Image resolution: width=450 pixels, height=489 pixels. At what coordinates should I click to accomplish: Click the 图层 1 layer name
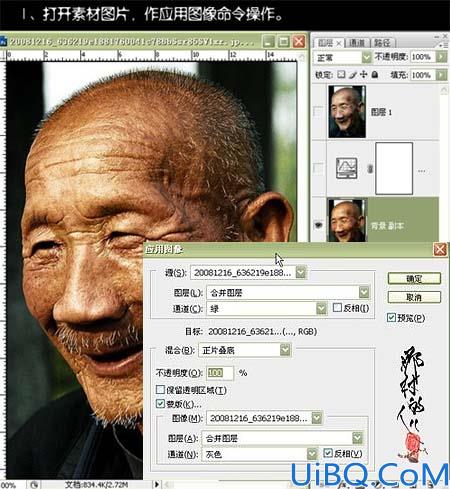click(x=381, y=112)
